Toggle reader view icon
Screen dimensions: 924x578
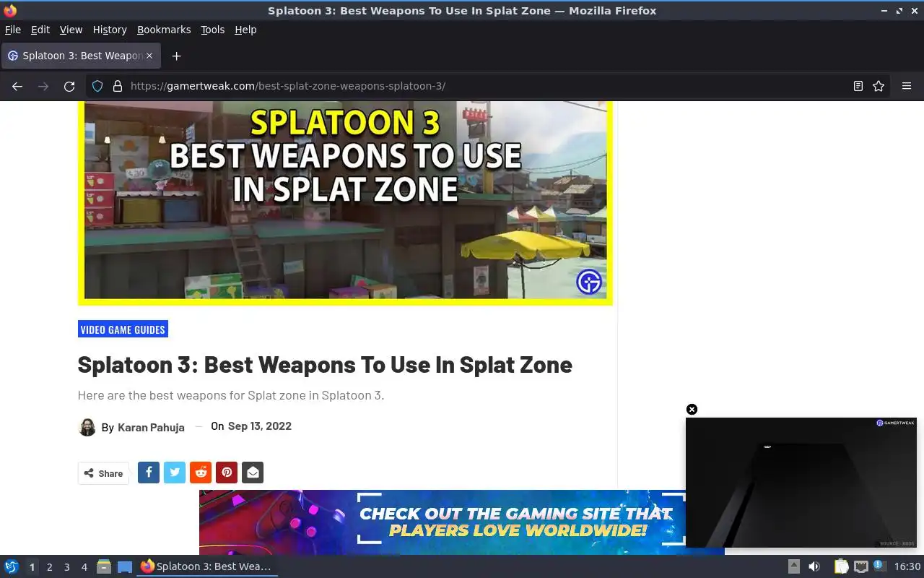(858, 86)
